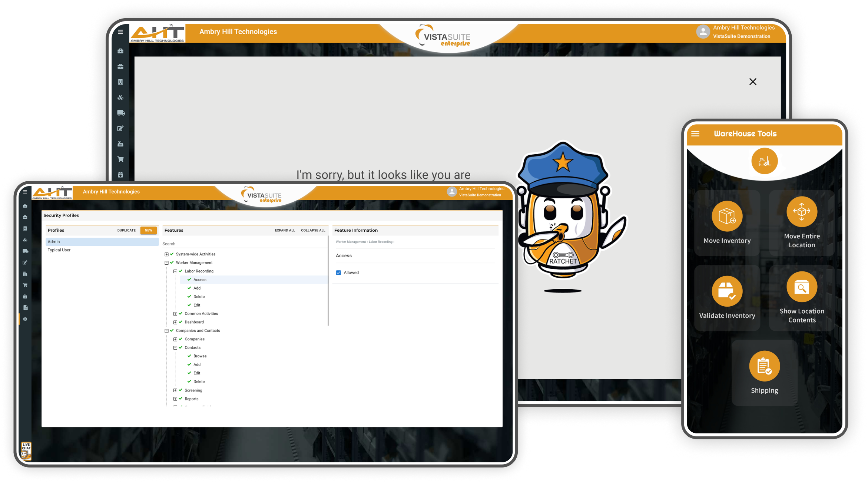Select the Typical User profile
The width and height of the screenshot is (868, 482).
[x=59, y=250]
